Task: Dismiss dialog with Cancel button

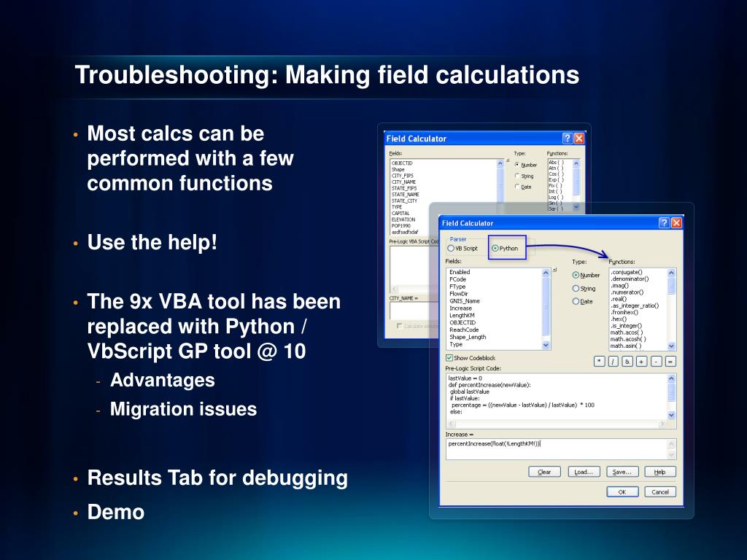Action: [x=659, y=492]
